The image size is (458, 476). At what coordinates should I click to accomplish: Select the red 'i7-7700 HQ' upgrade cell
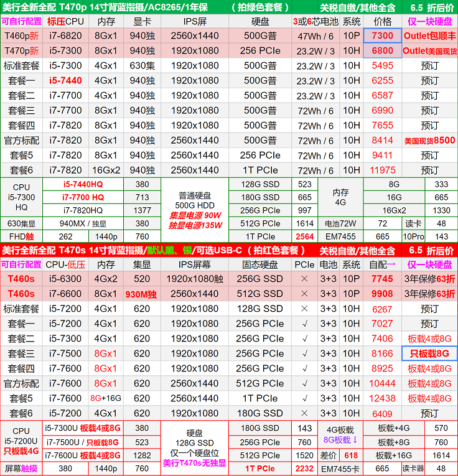[83, 197]
